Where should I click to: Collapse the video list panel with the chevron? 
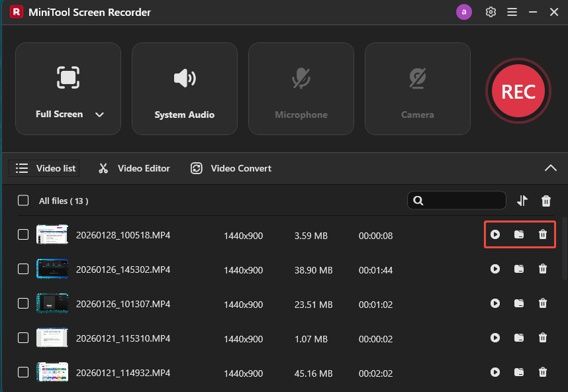coord(551,168)
